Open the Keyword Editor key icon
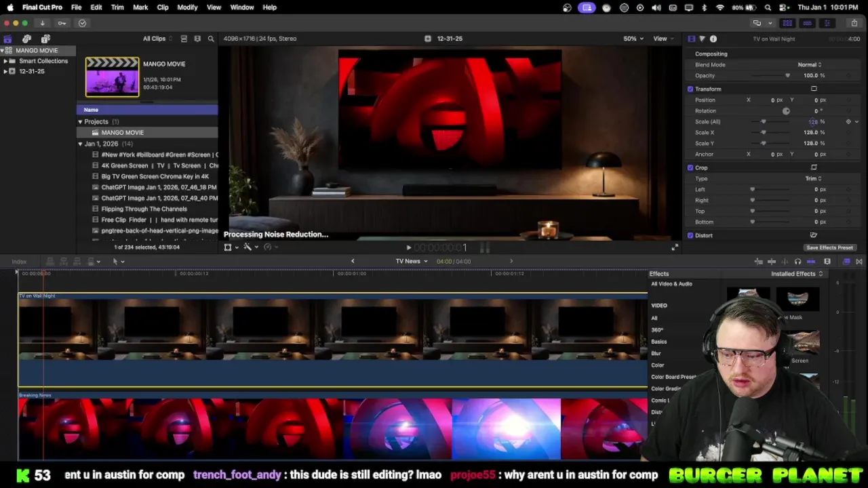 (62, 23)
